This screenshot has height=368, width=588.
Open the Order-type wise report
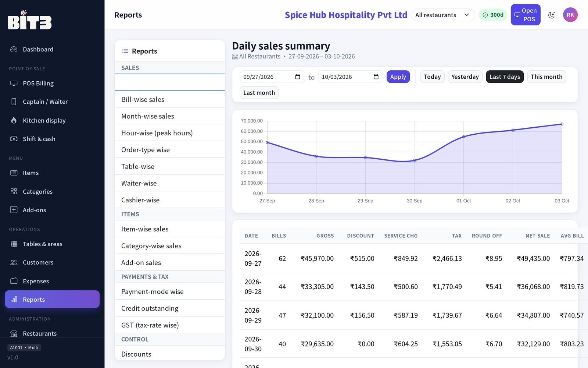(x=170, y=150)
